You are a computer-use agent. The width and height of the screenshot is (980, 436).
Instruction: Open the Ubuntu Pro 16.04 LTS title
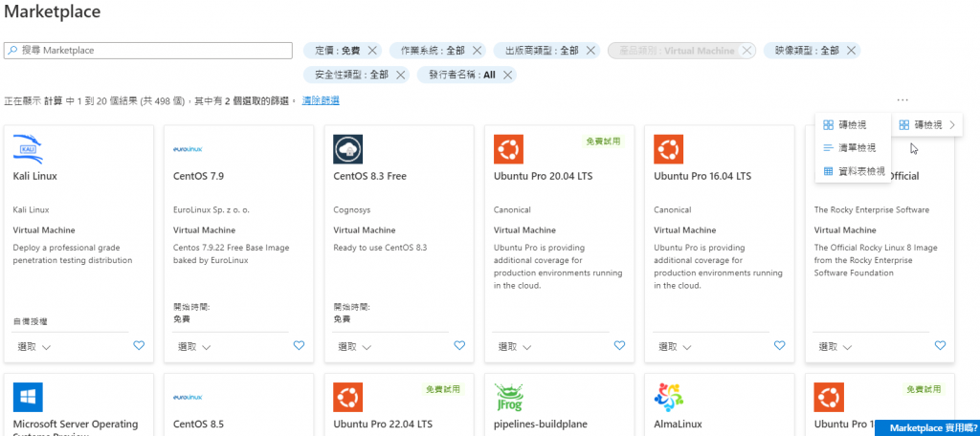702,176
